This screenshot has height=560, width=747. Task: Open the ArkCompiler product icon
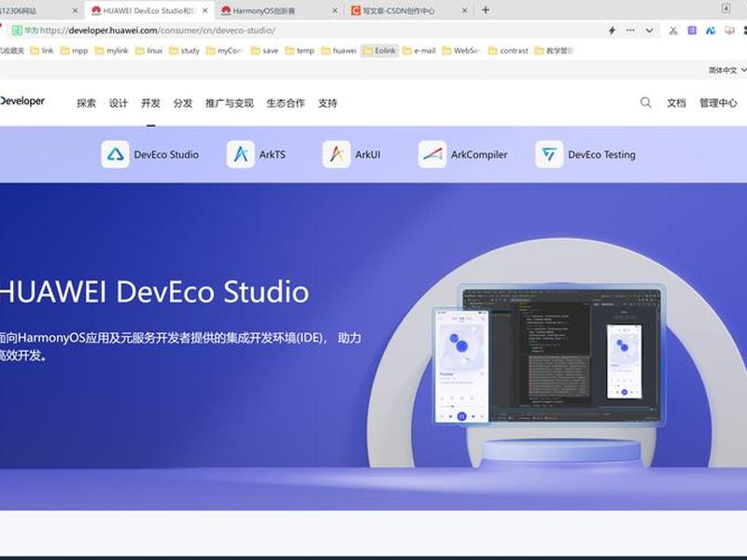432,154
